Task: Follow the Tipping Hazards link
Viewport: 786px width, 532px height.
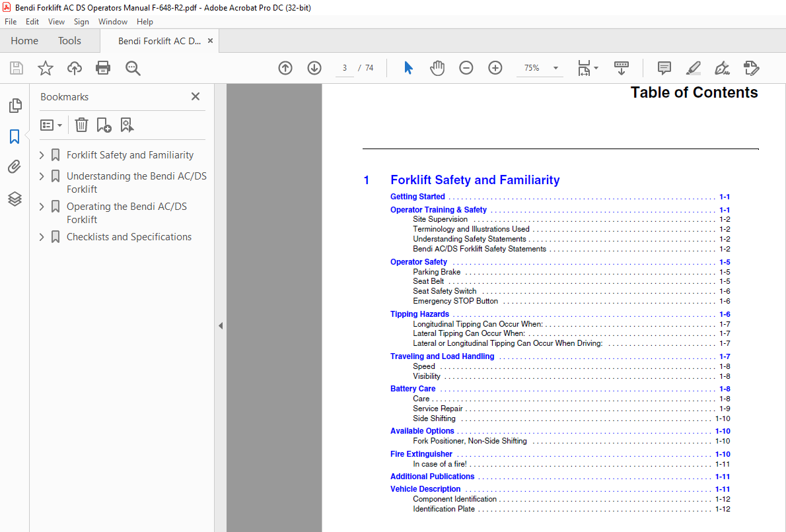Action: pos(419,314)
